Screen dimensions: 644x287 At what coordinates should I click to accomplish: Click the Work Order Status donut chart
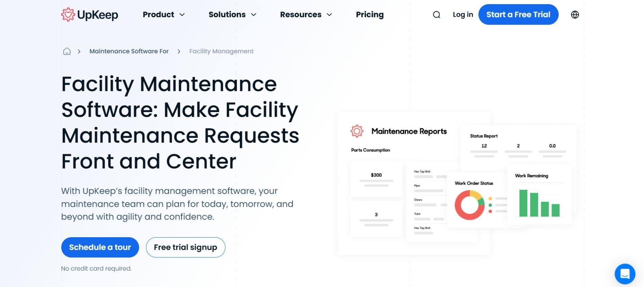pos(469,205)
